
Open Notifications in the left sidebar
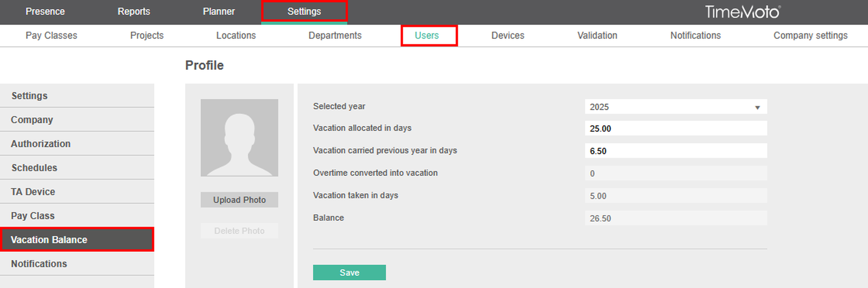(x=39, y=264)
